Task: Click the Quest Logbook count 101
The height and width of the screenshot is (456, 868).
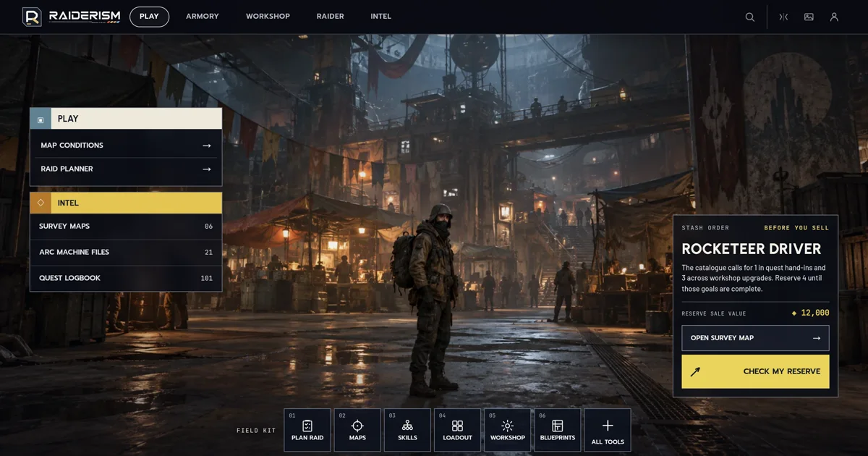Action: click(206, 279)
